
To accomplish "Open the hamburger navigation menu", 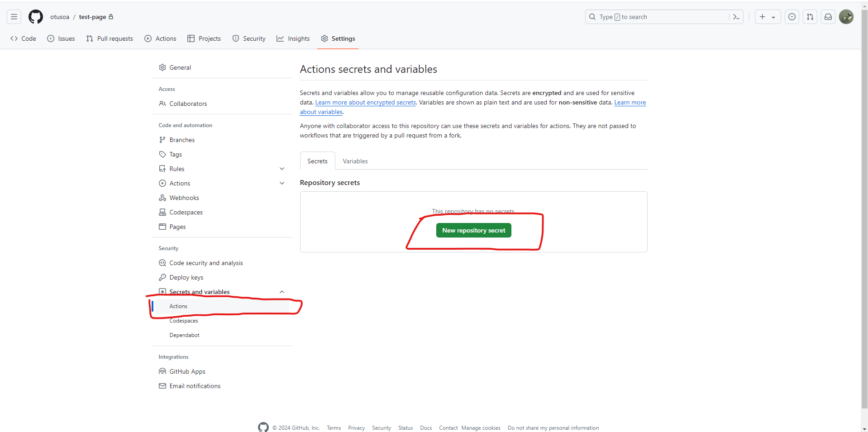I will point(14,17).
